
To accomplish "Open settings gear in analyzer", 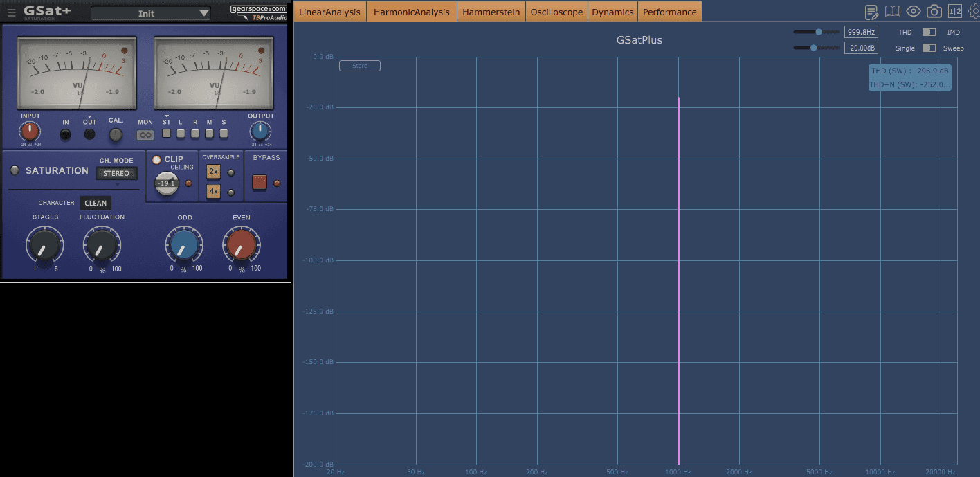I will click(x=974, y=11).
